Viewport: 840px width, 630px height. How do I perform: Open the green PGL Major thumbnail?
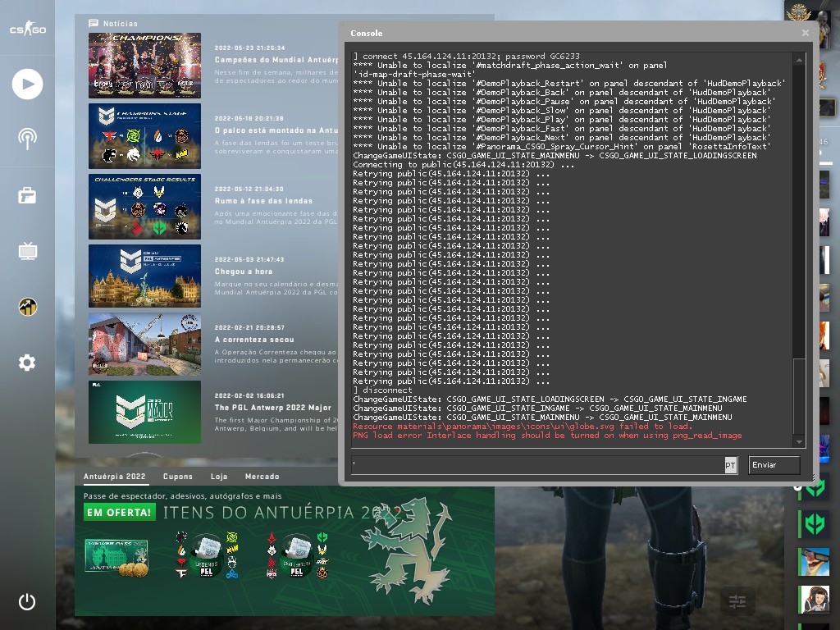click(x=144, y=412)
